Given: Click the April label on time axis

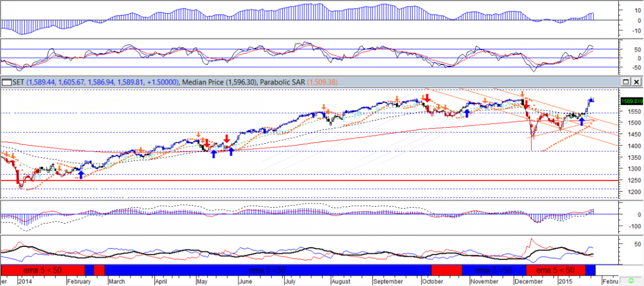Looking at the screenshot, I should (x=162, y=281).
